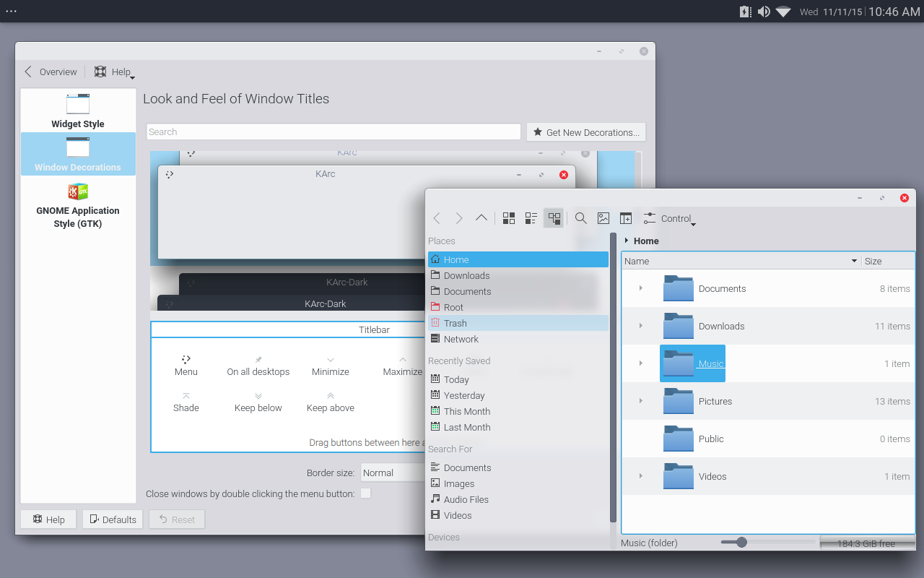This screenshot has height=578, width=924.
Task: Expand the Music folder tree row
Action: [641, 363]
